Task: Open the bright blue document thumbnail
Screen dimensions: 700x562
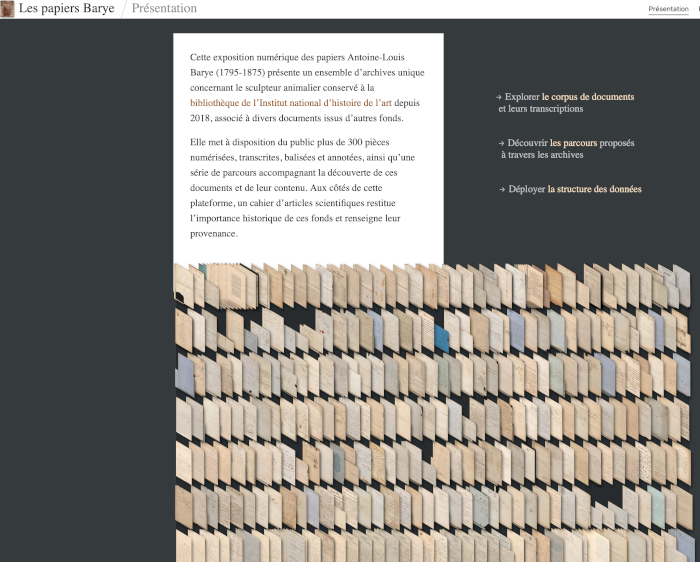Action: coord(441,340)
